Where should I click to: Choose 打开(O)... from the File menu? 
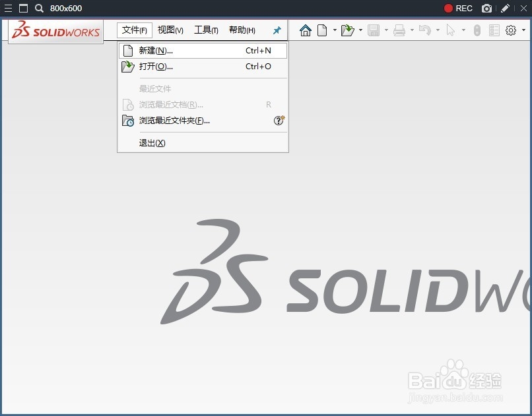tap(203, 67)
